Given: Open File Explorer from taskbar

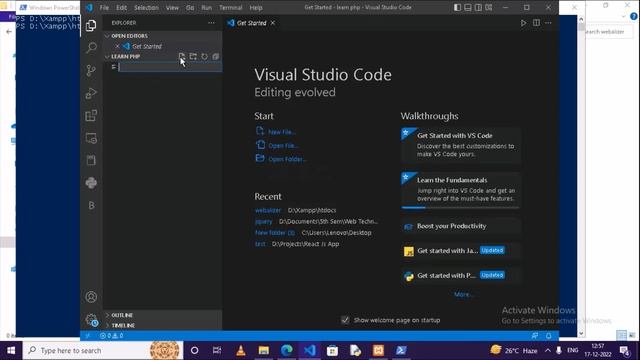Looking at the screenshot, I should (x=264, y=350).
